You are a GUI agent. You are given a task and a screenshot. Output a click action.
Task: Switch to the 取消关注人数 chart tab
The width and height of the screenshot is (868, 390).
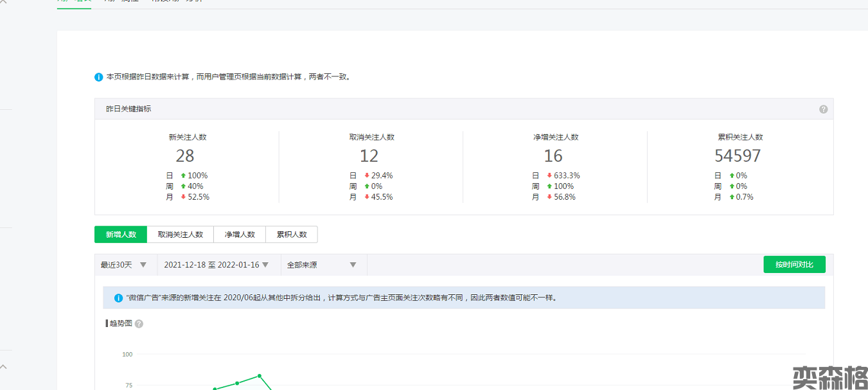(x=181, y=235)
